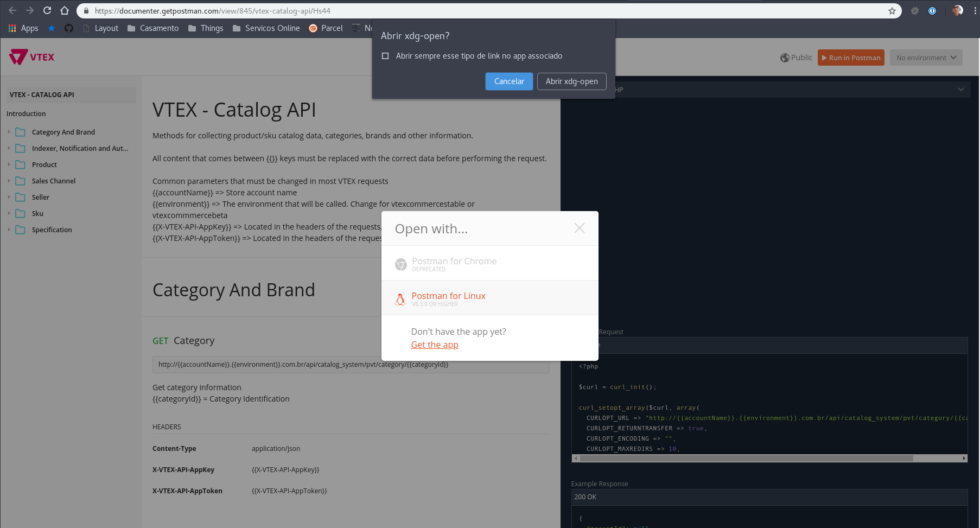
Task: Click the Postman for Linux penguin icon
Action: (x=400, y=300)
